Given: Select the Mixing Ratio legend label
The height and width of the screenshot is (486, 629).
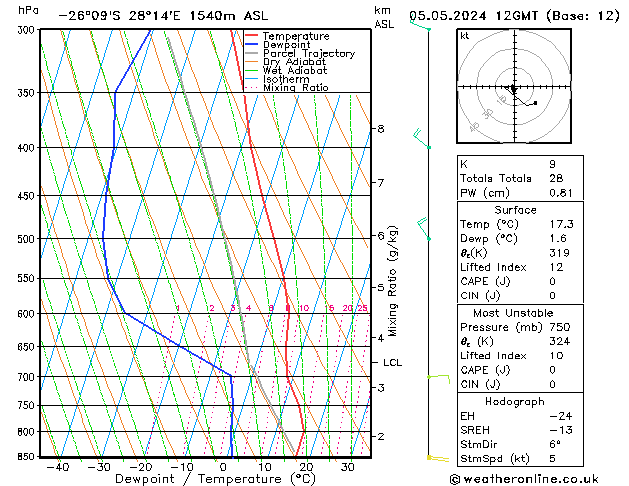Looking at the screenshot, I should (296, 87).
